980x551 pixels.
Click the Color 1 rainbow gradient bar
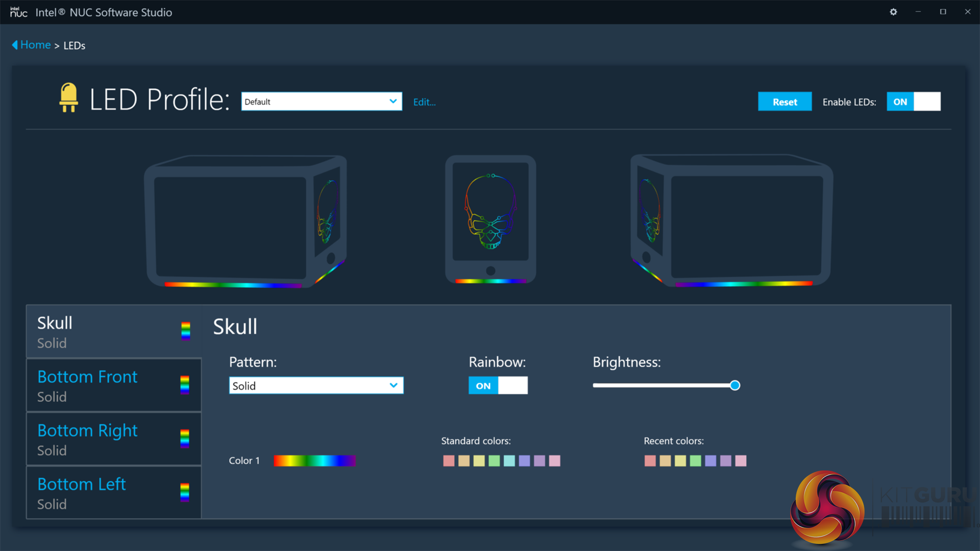tap(314, 461)
